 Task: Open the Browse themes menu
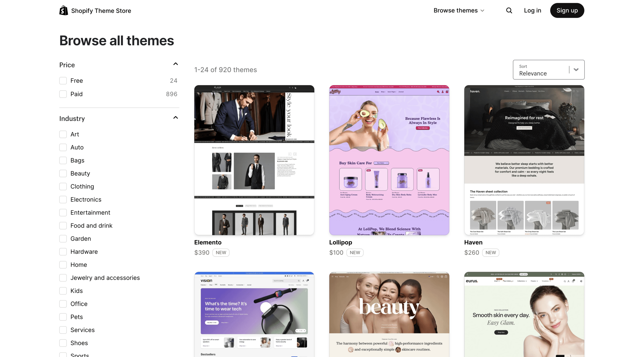tap(455, 11)
